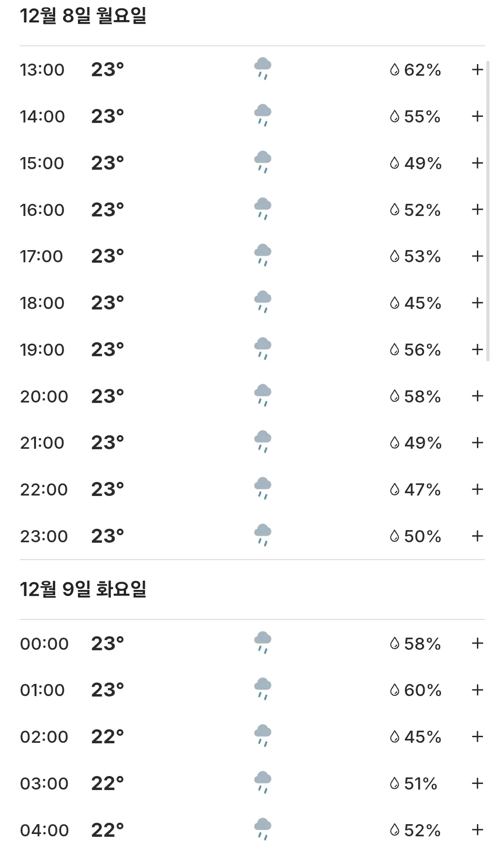Click the vertical scrollbar on the right edge
This screenshot has width=504, height=848.
[488, 210]
